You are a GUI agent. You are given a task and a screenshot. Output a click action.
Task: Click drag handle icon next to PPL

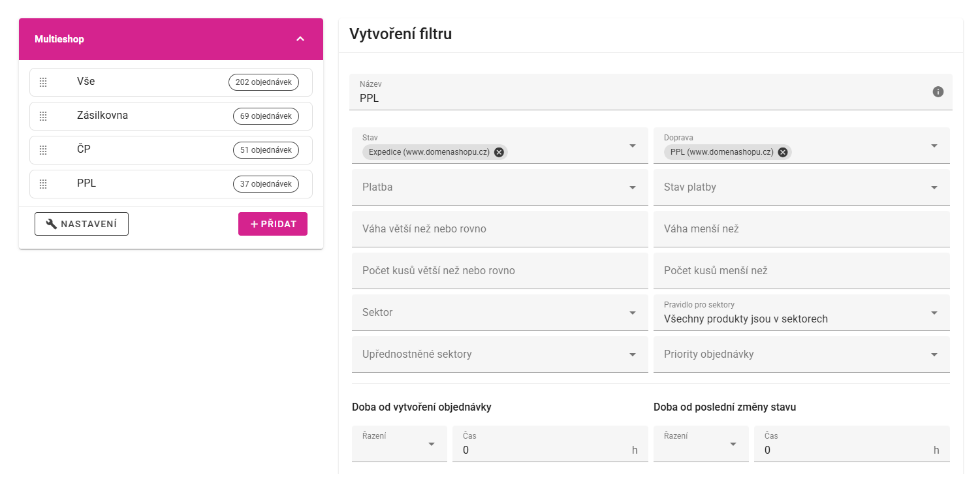click(x=43, y=184)
